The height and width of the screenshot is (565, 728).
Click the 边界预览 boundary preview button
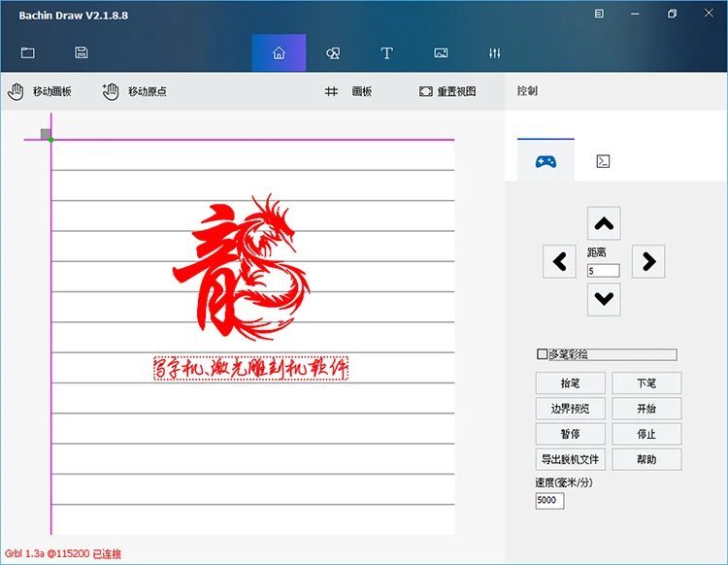click(570, 409)
